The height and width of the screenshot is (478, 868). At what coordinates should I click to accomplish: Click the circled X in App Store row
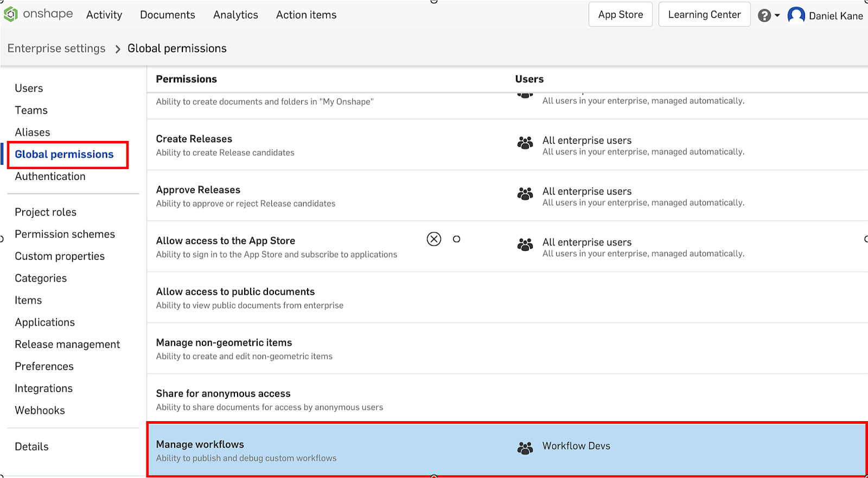(x=434, y=239)
